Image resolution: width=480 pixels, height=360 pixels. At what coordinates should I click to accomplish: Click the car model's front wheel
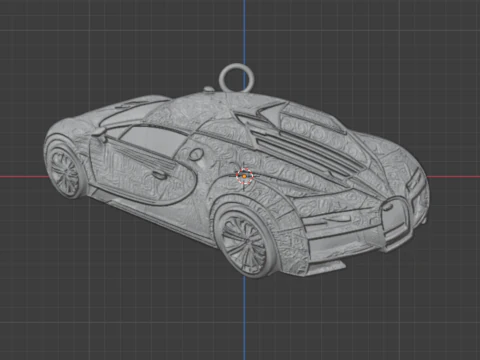click(x=245, y=240)
